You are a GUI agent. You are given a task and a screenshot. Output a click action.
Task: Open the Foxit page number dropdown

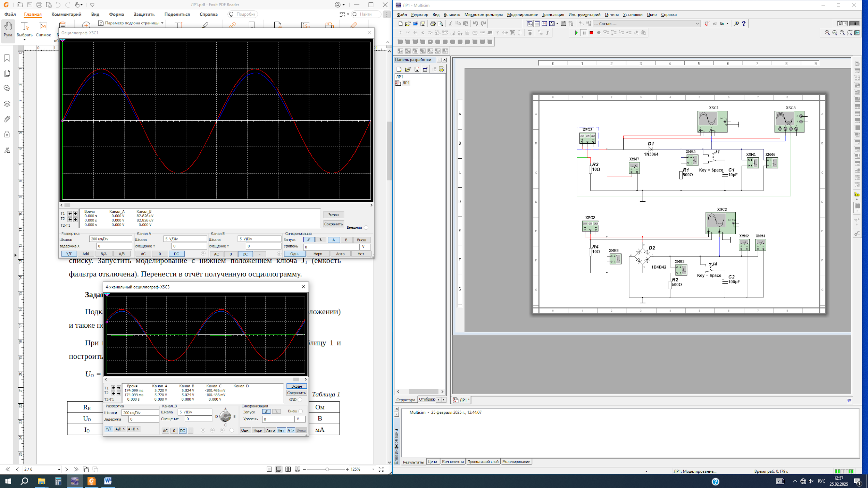(x=59, y=470)
